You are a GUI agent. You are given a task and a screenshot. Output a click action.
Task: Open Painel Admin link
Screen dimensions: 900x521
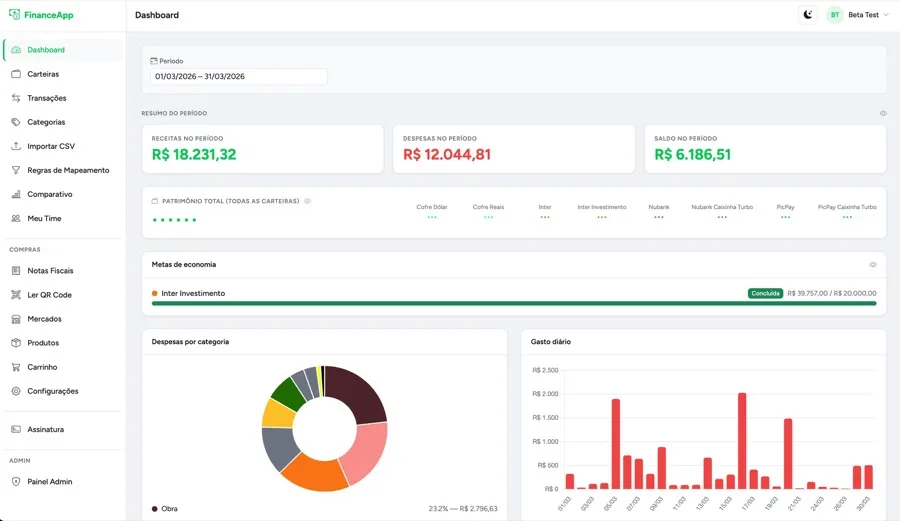(63, 482)
